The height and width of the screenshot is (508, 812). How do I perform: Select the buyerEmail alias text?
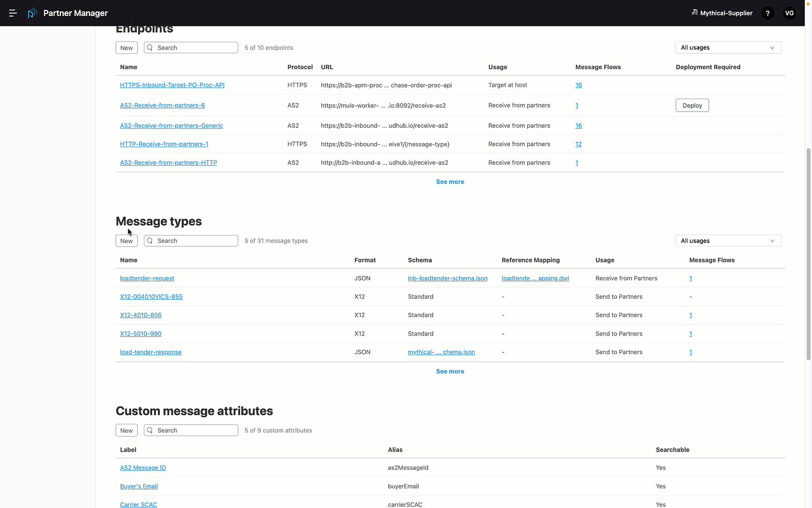403,486
